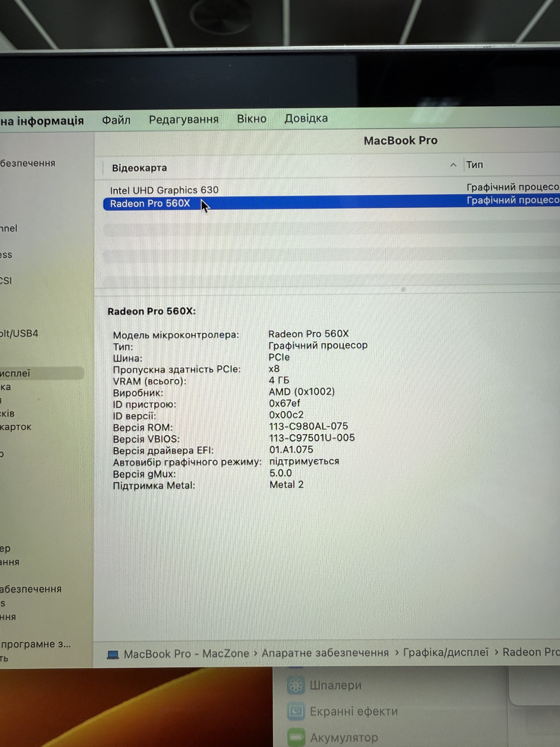Click Radeon Pro path bar item
This screenshot has width=560, height=747.
(x=531, y=652)
